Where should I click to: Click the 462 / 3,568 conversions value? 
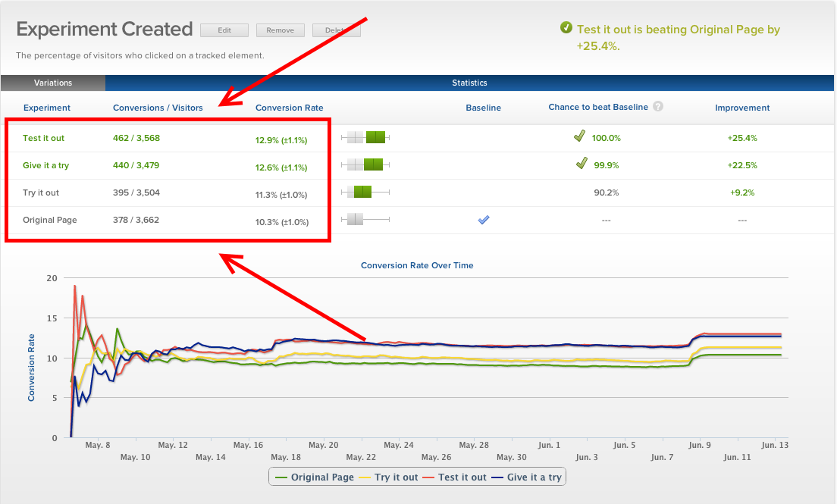[x=136, y=138]
